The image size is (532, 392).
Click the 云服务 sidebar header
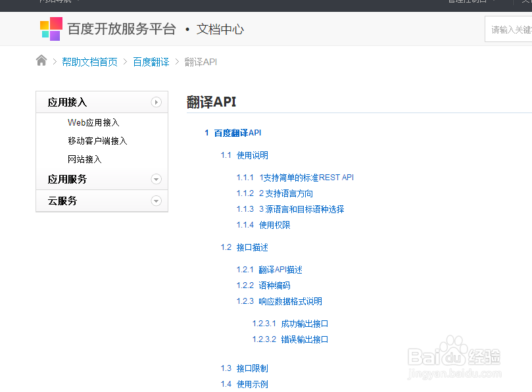pyautogui.click(x=102, y=201)
